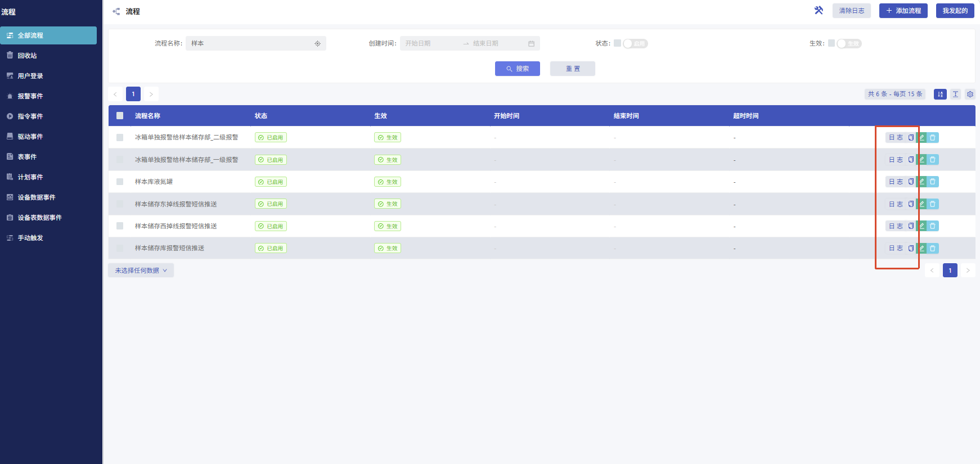The image size is (980, 464).
Task: Copy the 样本储存库报警短信推送 flow
Action: tap(911, 248)
